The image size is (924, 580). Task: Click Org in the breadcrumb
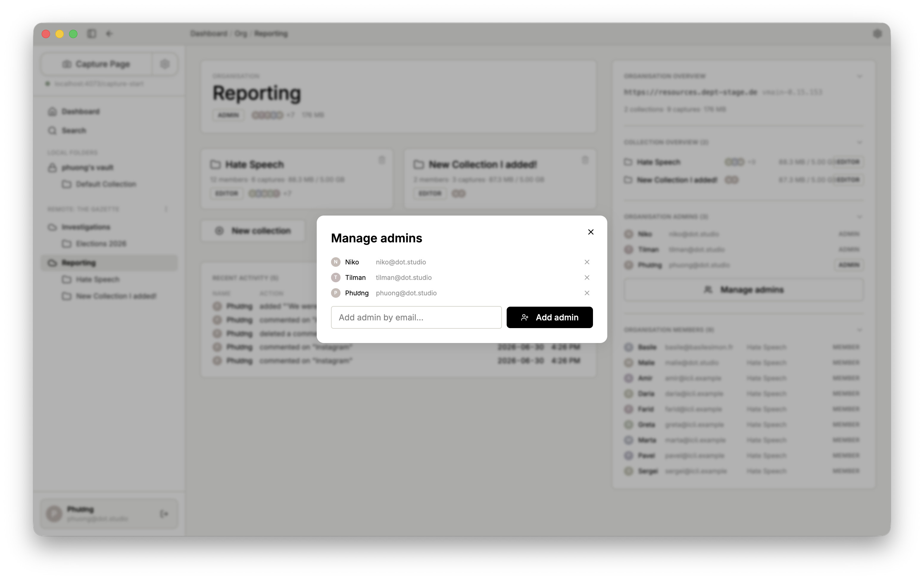coord(241,34)
